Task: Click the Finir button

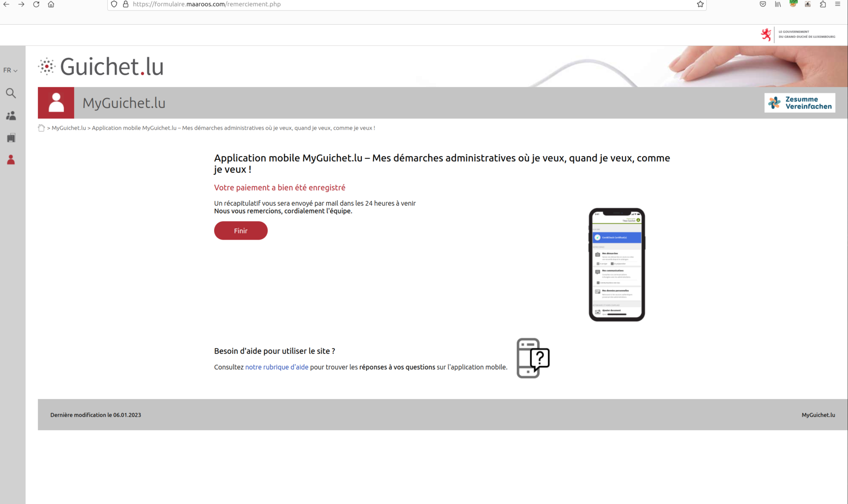Action: pos(241,231)
